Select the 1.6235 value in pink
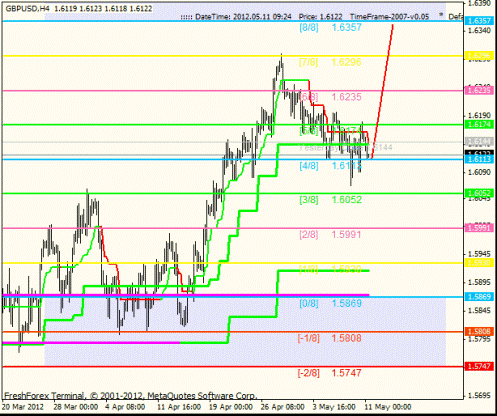The width and height of the screenshot is (497, 416). [346, 97]
